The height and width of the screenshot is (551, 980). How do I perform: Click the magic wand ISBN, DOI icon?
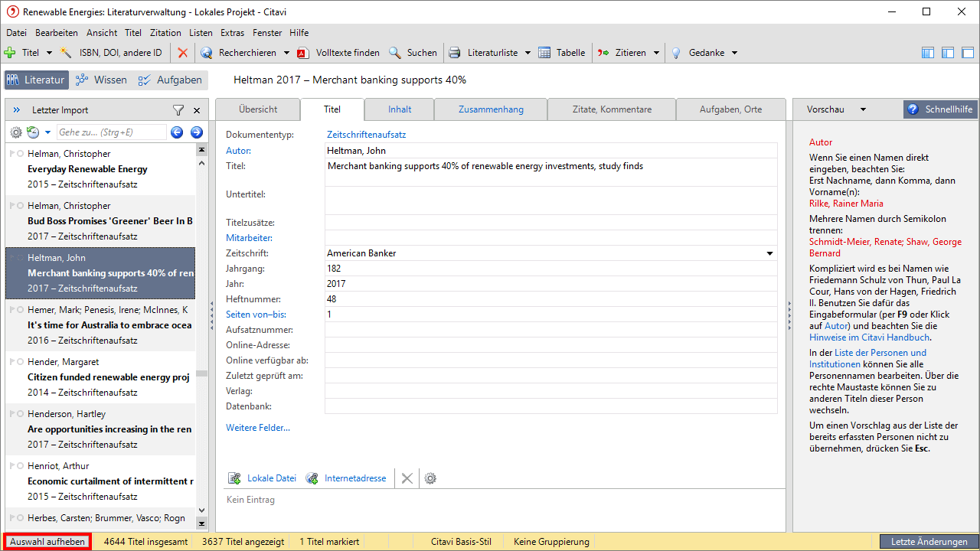pos(67,53)
